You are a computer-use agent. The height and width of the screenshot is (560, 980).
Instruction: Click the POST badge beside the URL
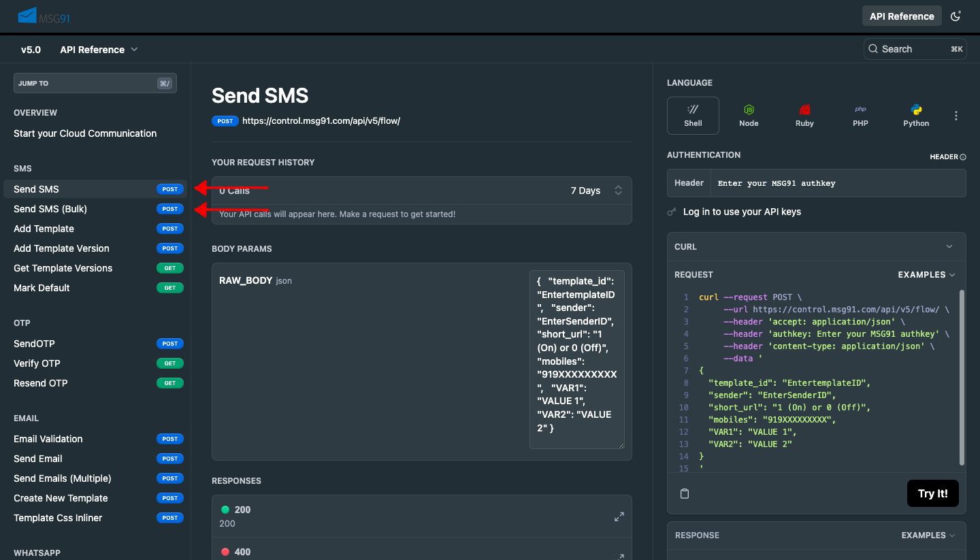225,121
